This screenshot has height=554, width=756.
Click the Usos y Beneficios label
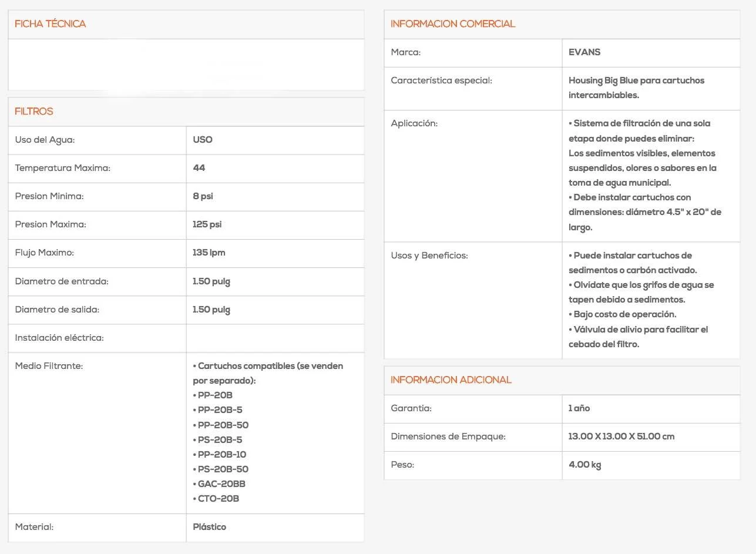(429, 256)
